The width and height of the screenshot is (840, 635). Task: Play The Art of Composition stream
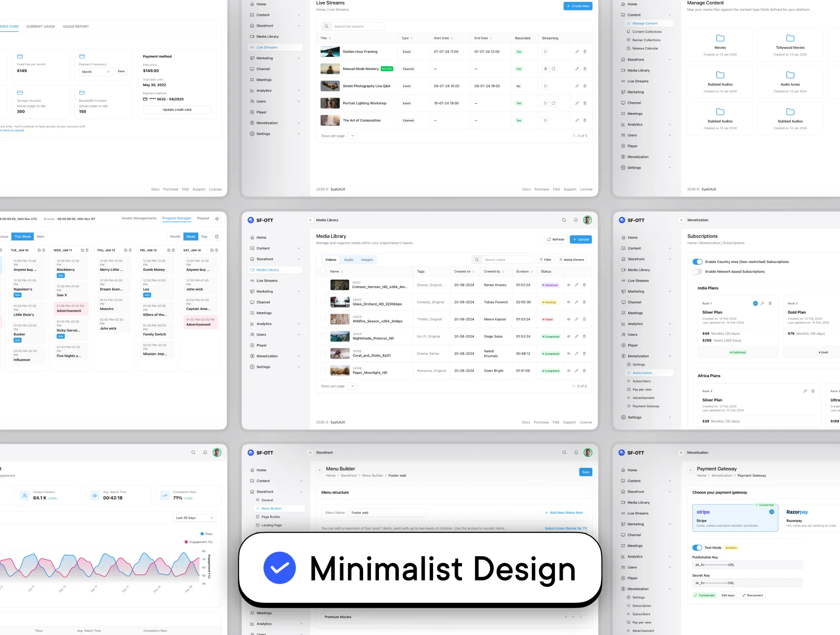pyautogui.click(x=545, y=120)
